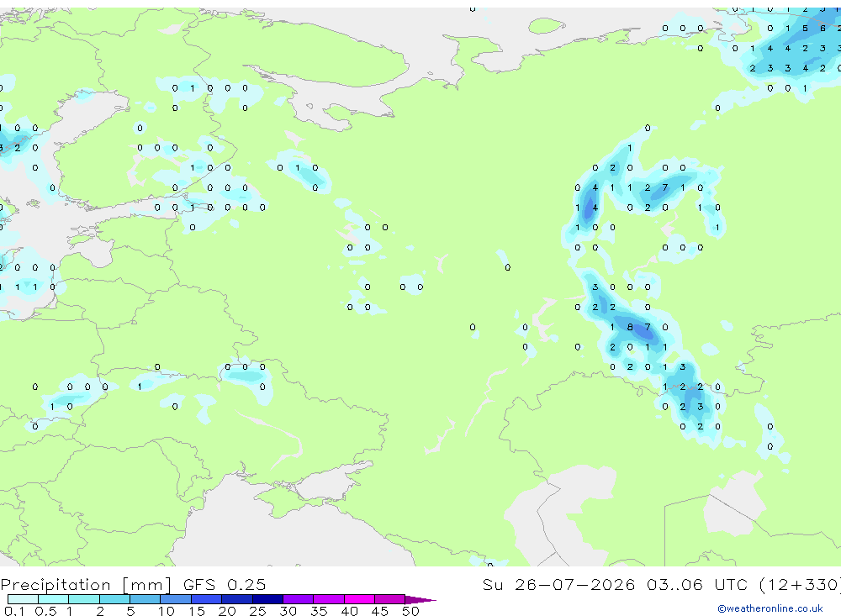This screenshot has height=616, width=841.
Task: Click the legend label "15"
Action: (197, 611)
